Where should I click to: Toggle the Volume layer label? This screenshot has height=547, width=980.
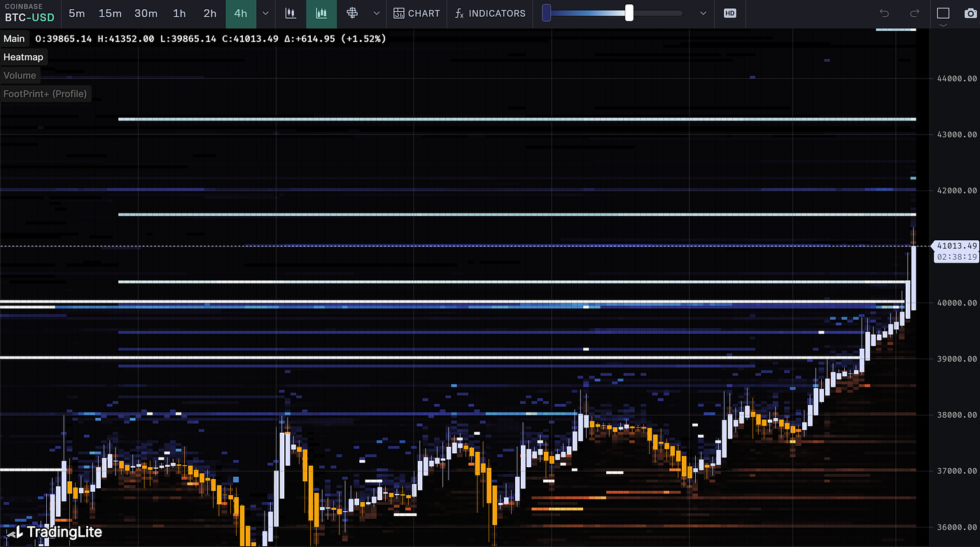tap(20, 75)
